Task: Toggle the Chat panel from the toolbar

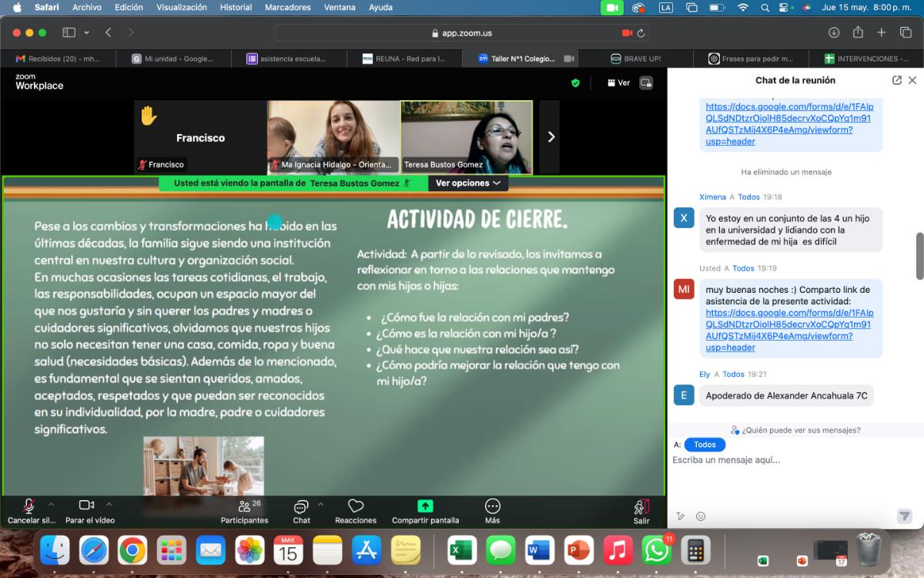Action: click(x=301, y=506)
